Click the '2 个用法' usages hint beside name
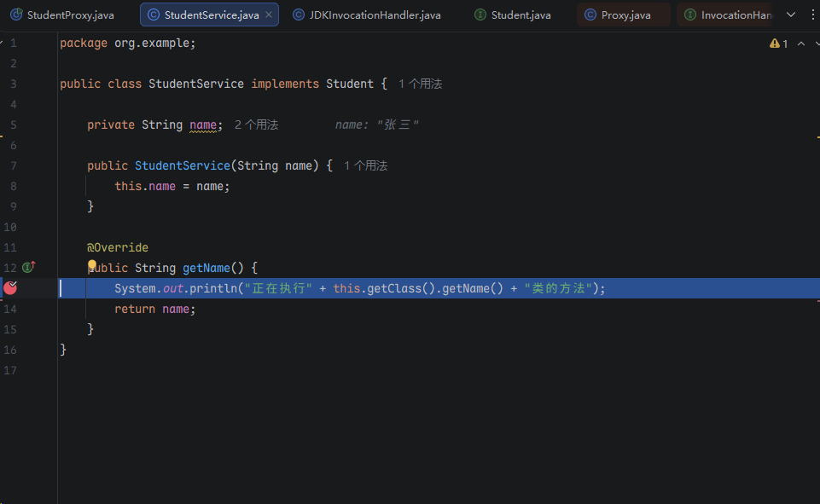Screen dimensions: 820x504 [x=256, y=125]
